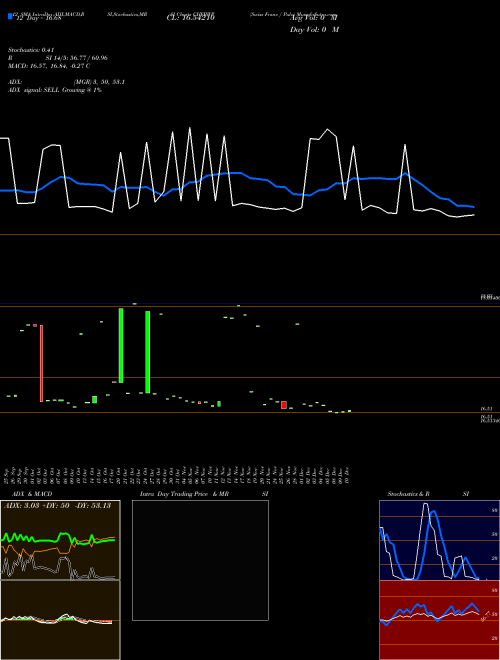Click the highest white line peak on the chart
Screen dimensions: 500x660
click(x=189, y=128)
